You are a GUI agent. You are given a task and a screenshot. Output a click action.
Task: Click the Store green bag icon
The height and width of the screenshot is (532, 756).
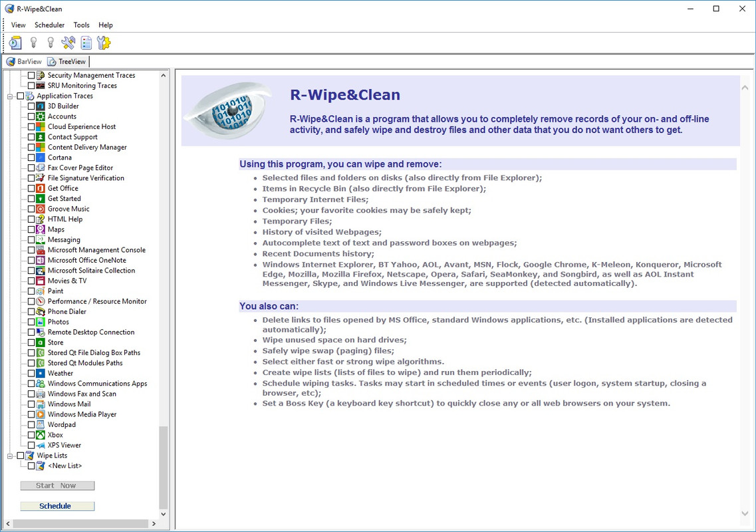(41, 342)
